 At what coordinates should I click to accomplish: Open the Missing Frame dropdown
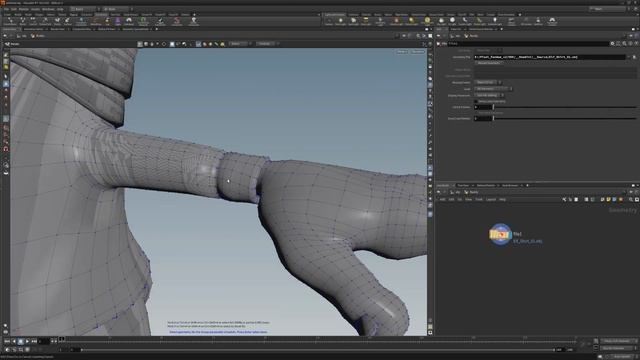tap(489, 82)
